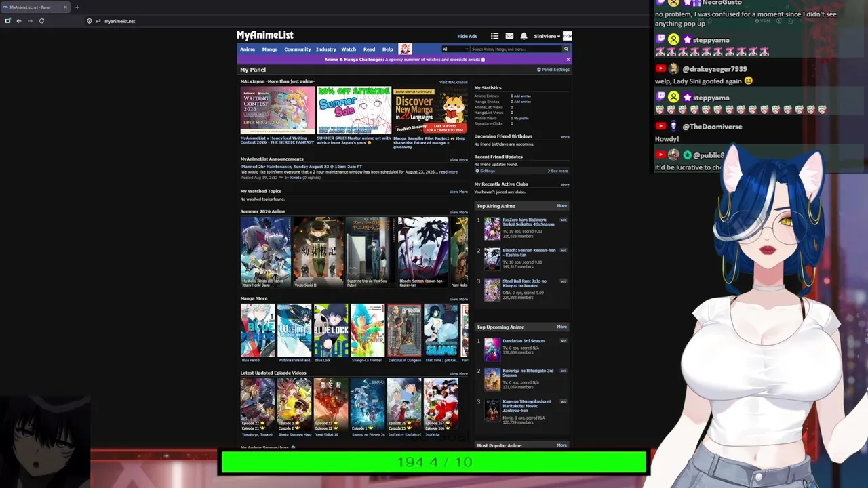This screenshot has height=488, width=868.
Task: Open the Help menu
Action: [387, 49]
